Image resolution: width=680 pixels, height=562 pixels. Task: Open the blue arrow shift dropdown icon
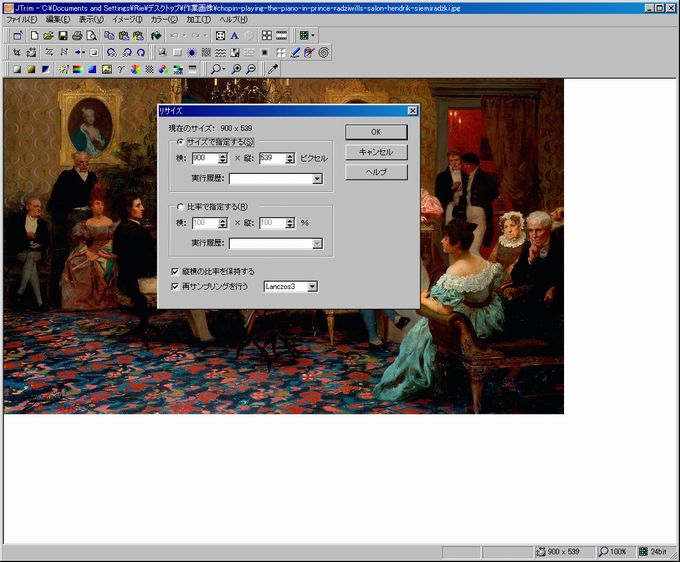80,52
